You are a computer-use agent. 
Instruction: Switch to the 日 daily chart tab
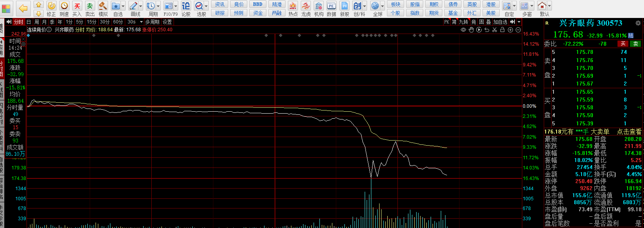(29, 22)
